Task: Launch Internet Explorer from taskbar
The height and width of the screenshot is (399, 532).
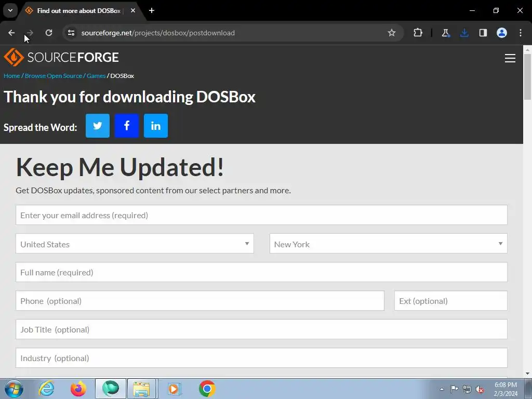Action: pos(46,389)
